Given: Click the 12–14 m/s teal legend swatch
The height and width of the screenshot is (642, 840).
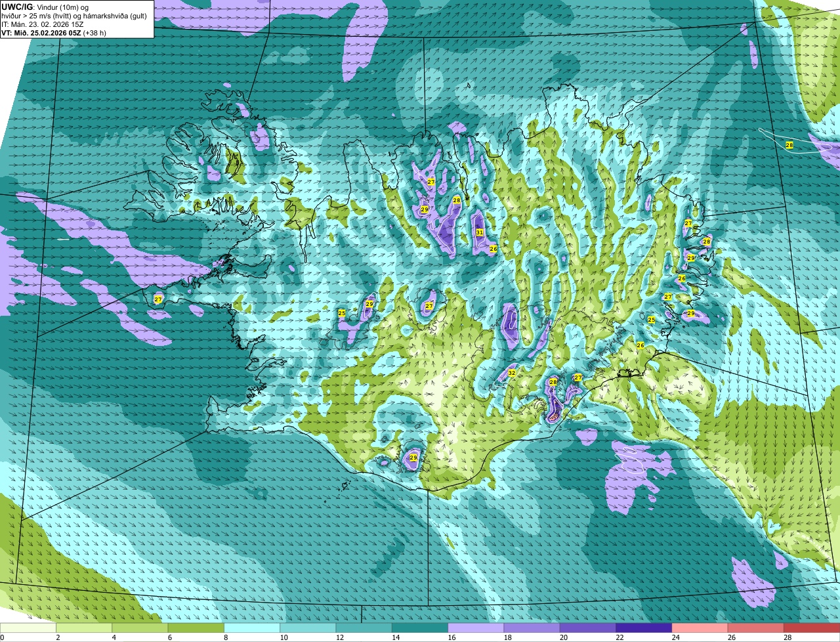Looking at the screenshot, I should tap(364, 628).
